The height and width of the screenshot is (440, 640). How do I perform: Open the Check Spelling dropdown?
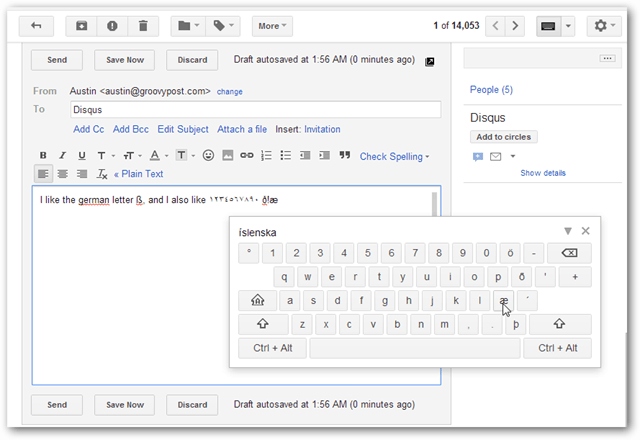pyautogui.click(x=394, y=157)
